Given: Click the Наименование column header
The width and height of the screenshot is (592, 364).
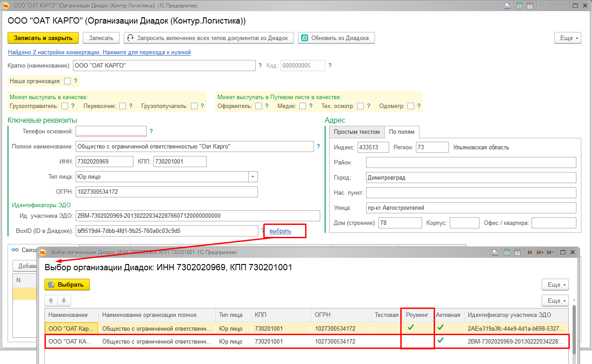Looking at the screenshot, I should (x=72, y=315).
